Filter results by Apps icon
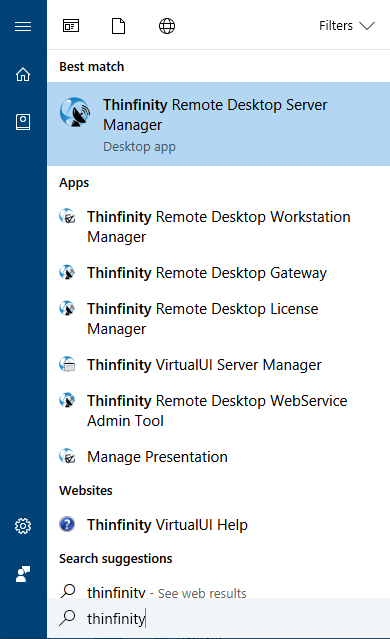The height and width of the screenshot is (639, 390). (71, 26)
